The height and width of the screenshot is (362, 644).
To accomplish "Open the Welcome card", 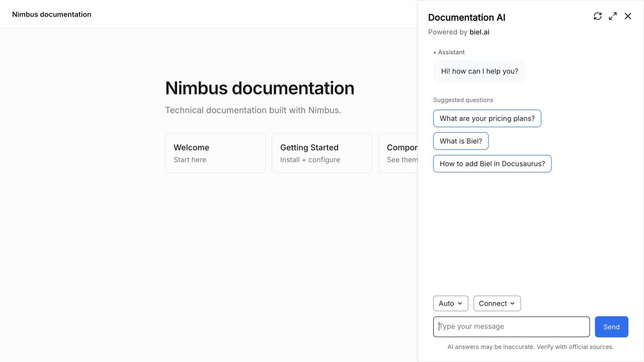I will click(215, 153).
